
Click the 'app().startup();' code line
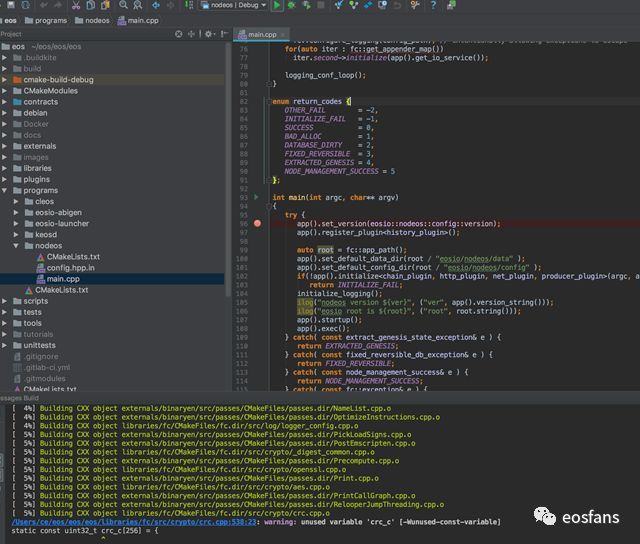(x=329, y=320)
